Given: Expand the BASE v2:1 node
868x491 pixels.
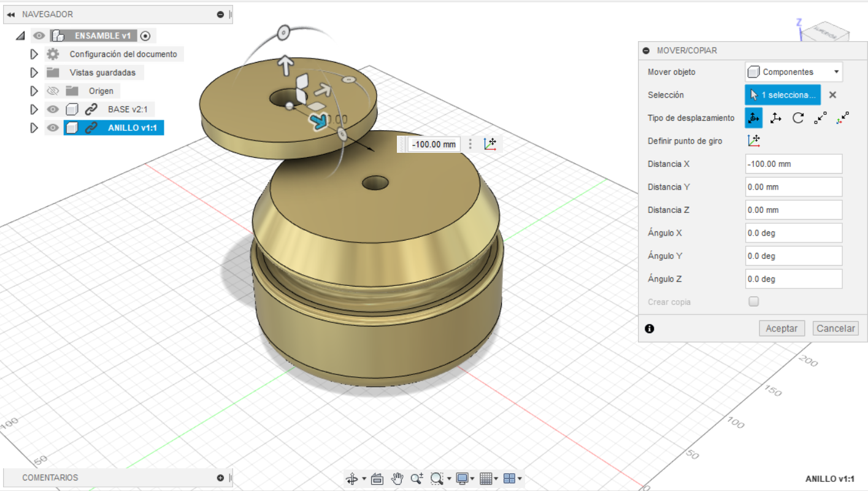Looking at the screenshot, I should pyautogui.click(x=34, y=109).
